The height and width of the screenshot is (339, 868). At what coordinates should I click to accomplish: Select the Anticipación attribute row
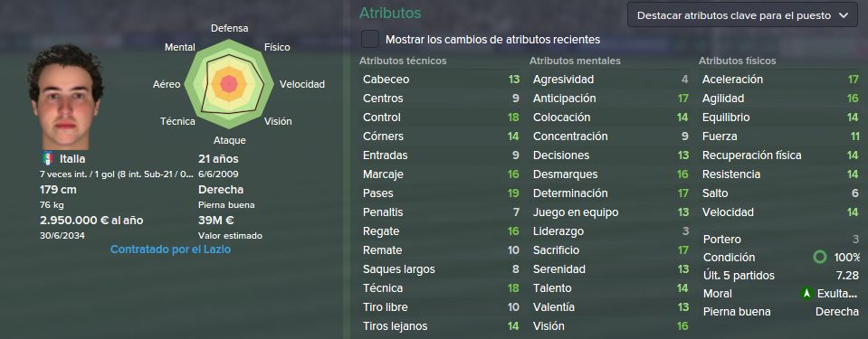click(610, 99)
